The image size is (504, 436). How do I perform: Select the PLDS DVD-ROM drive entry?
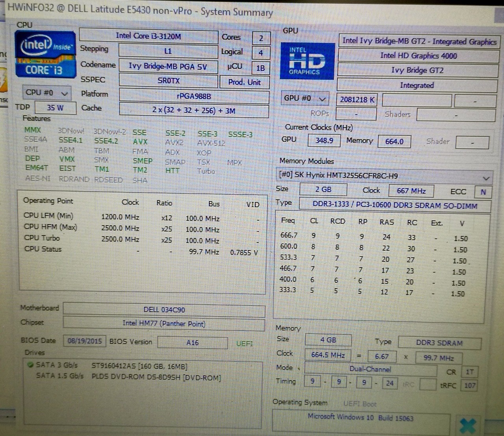[156, 377]
